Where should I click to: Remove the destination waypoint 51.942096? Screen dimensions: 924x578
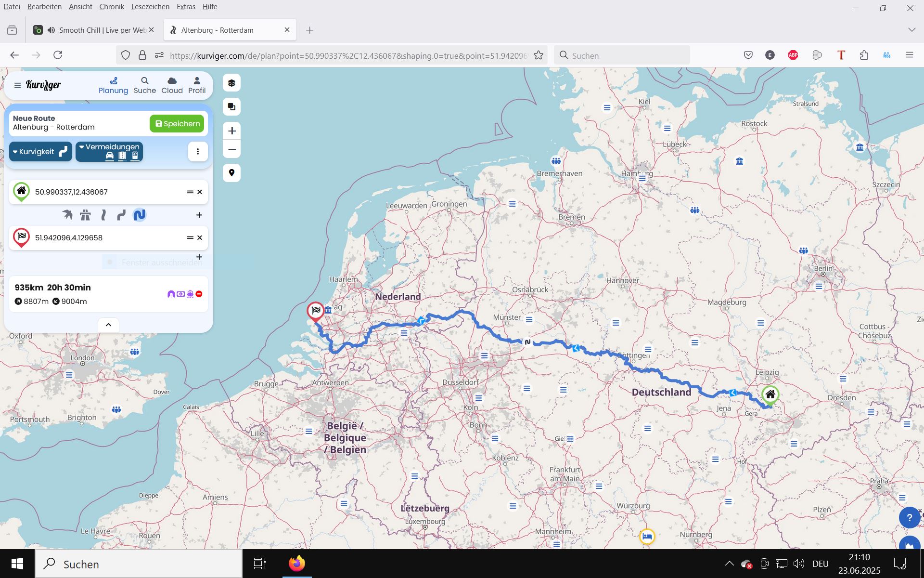pos(200,238)
